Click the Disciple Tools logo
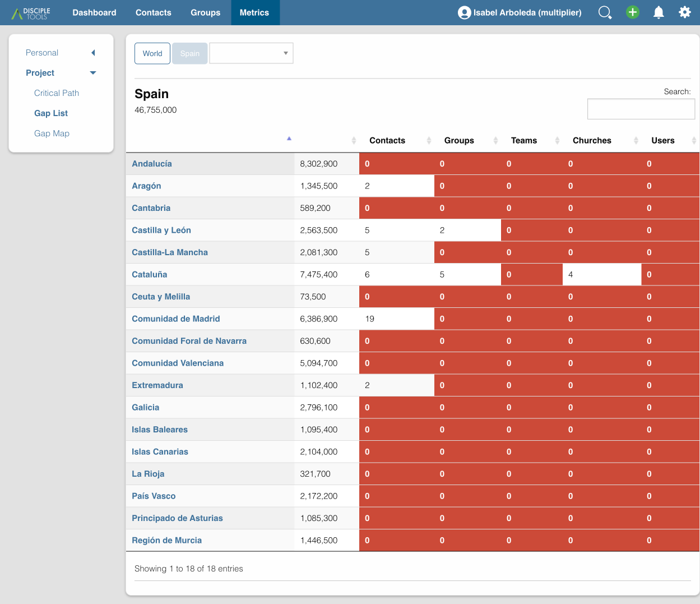The height and width of the screenshot is (604, 700). [x=31, y=12]
